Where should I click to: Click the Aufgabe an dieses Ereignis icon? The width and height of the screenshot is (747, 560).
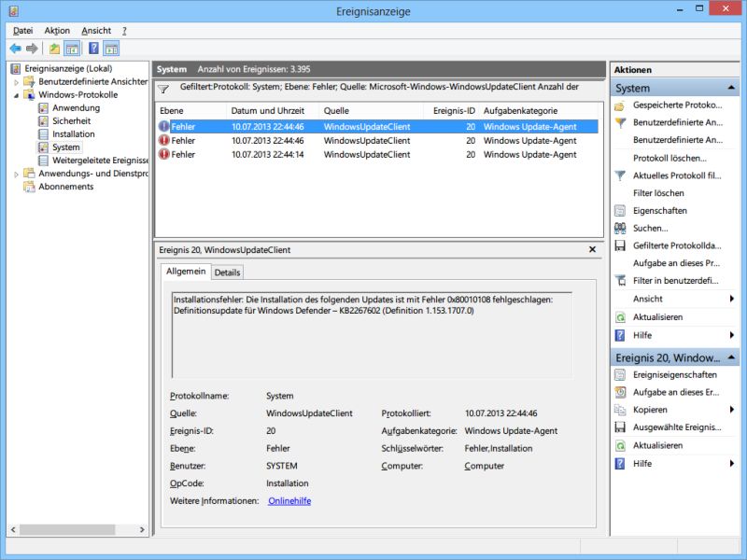click(x=620, y=392)
